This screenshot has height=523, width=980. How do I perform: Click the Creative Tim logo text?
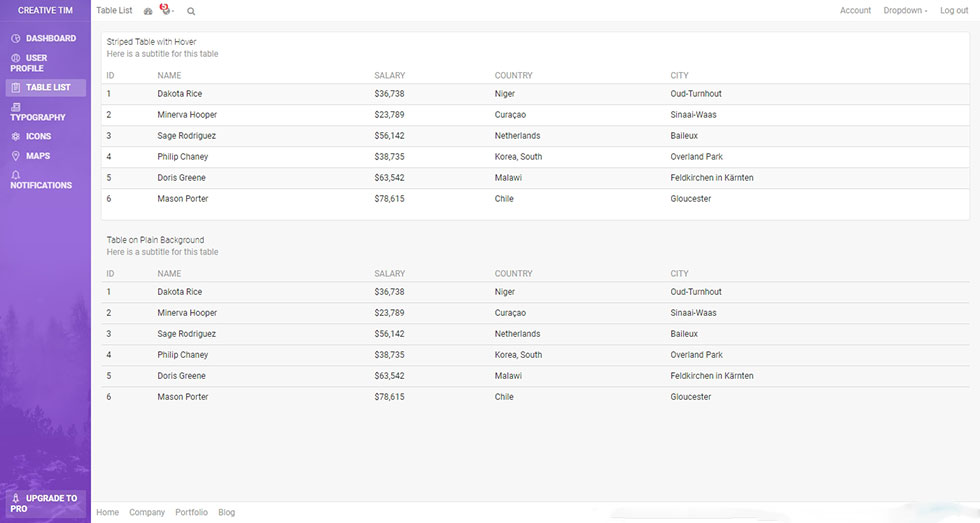point(45,11)
